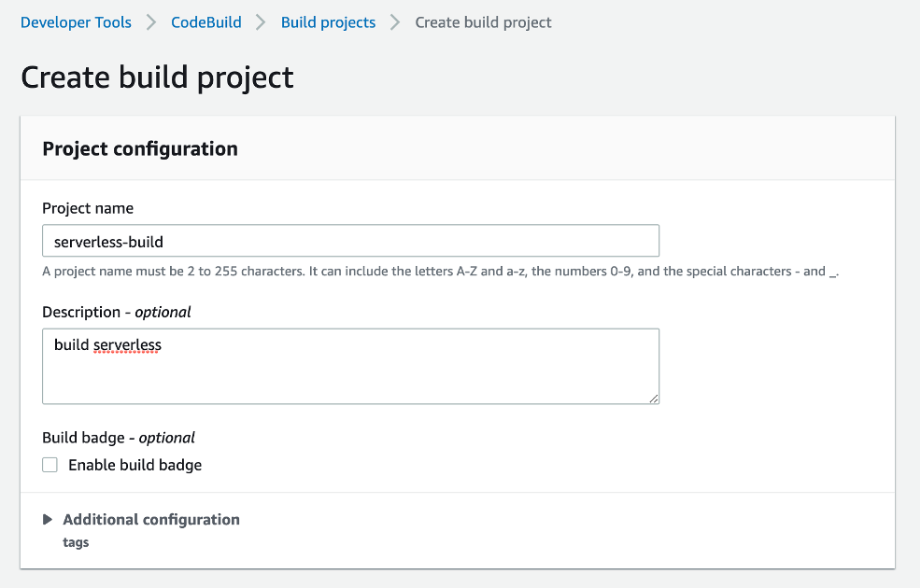Tick the Enable build badge checkbox

click(x=50, y=465)
